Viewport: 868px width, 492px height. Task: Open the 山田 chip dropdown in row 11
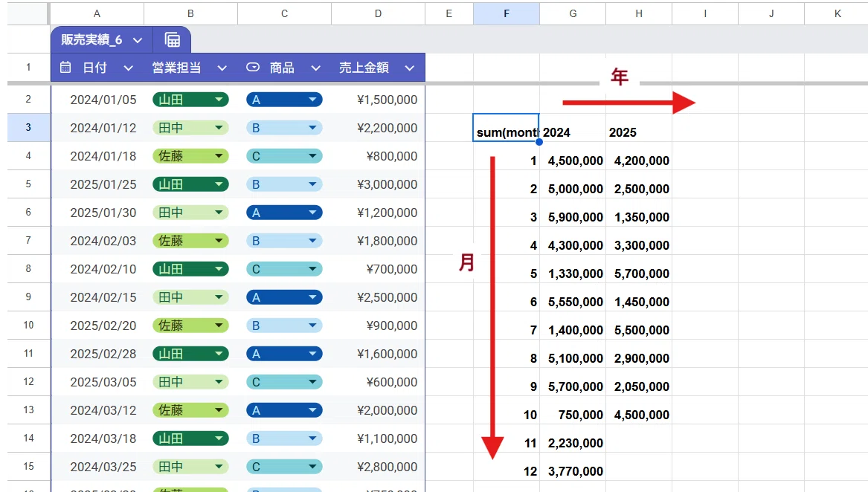pyautogui.click(x=219, y=354)
